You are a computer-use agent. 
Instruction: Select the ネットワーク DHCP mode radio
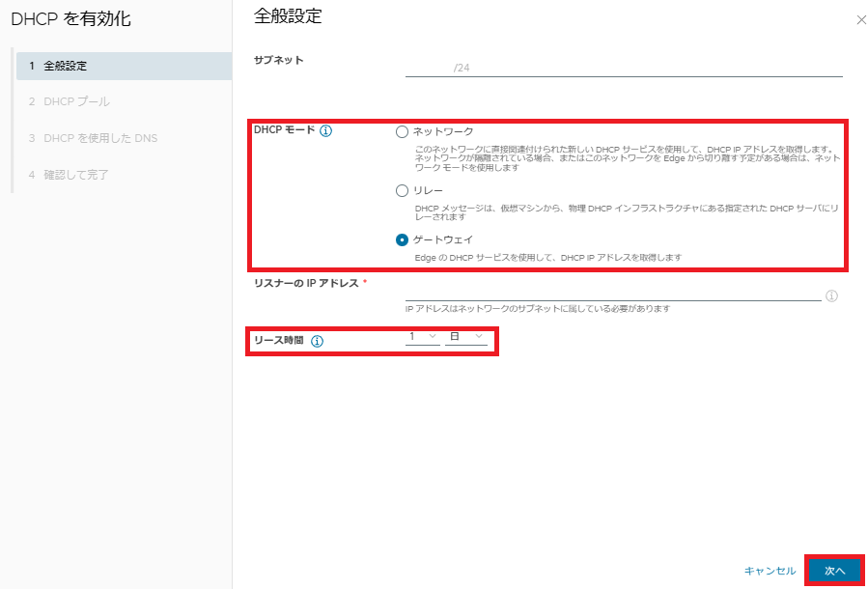(402, 131)
